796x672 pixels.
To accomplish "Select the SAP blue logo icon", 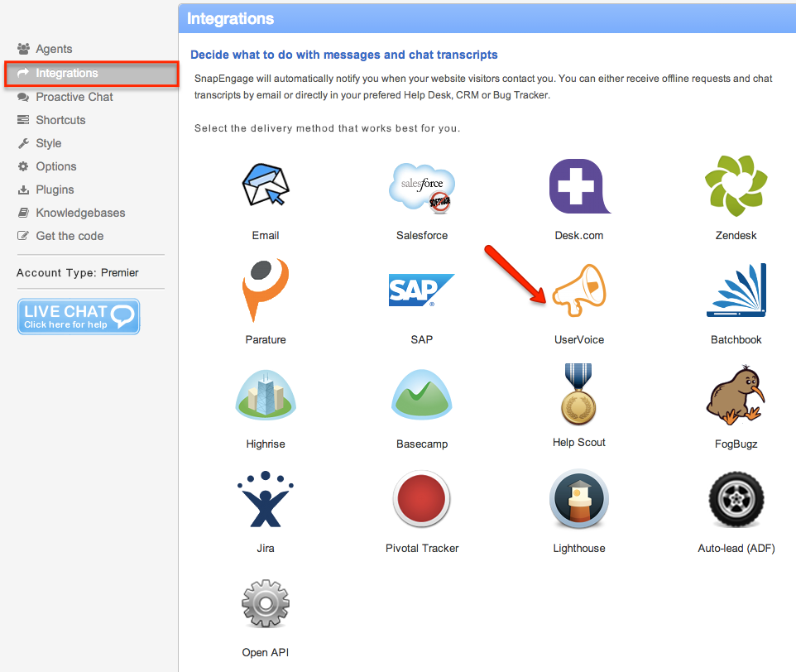I will pyautogui.click(x=421, y=290).
